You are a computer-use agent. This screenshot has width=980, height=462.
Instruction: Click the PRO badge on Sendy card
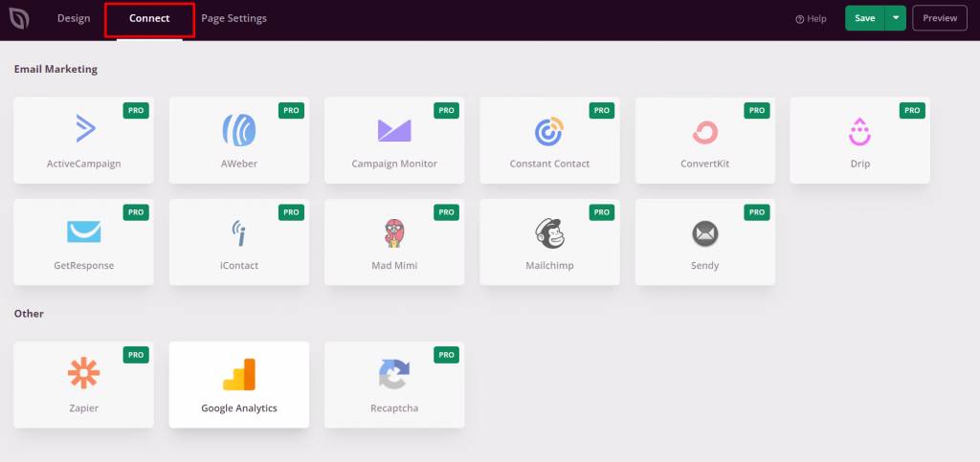click(x=757, y=212)
